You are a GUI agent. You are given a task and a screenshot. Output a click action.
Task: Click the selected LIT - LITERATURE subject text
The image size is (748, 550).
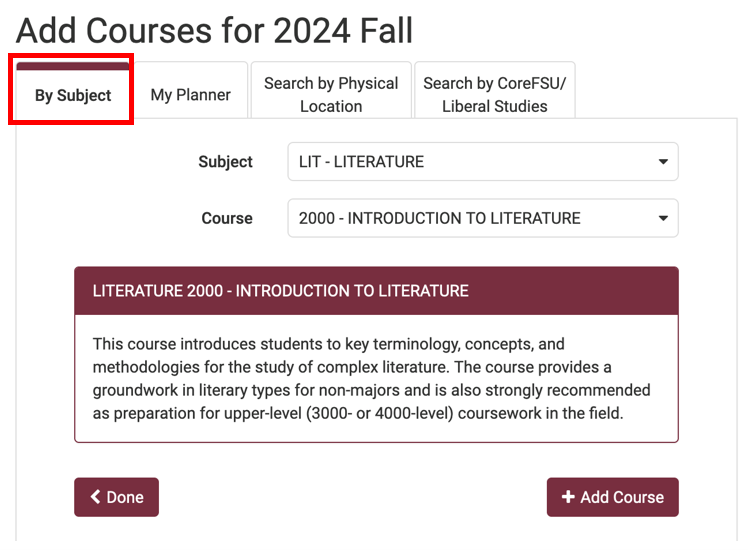point(362,162)
